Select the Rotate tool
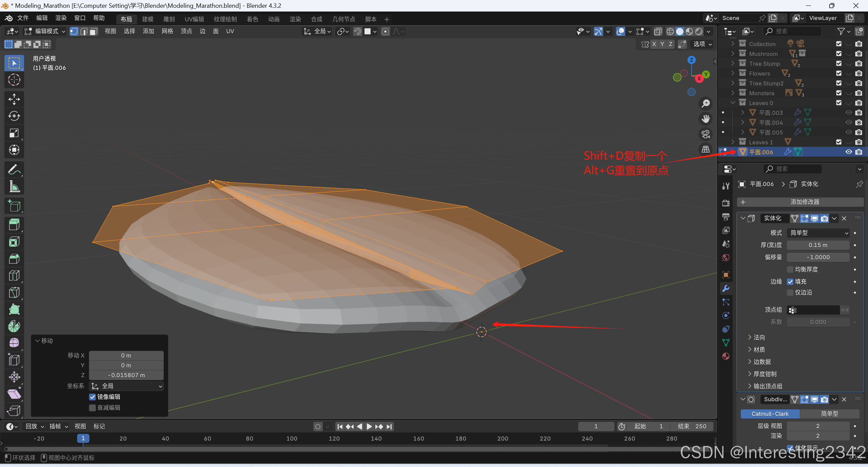Screen dimensions: 868x467 point(14,116)
